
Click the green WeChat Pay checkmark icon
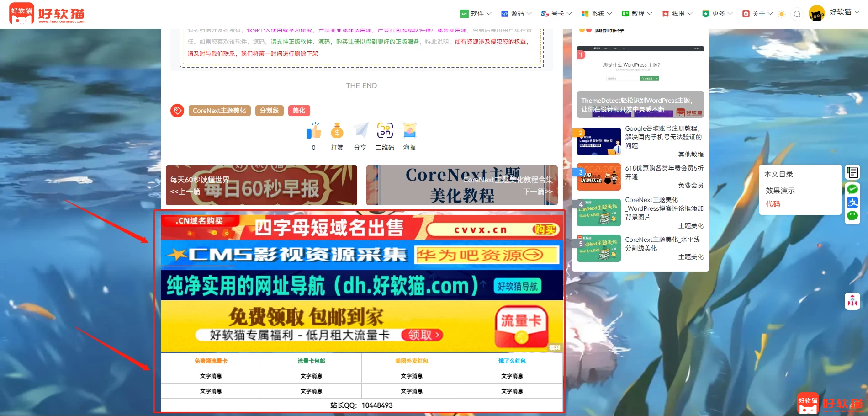(x=852, y=189)
